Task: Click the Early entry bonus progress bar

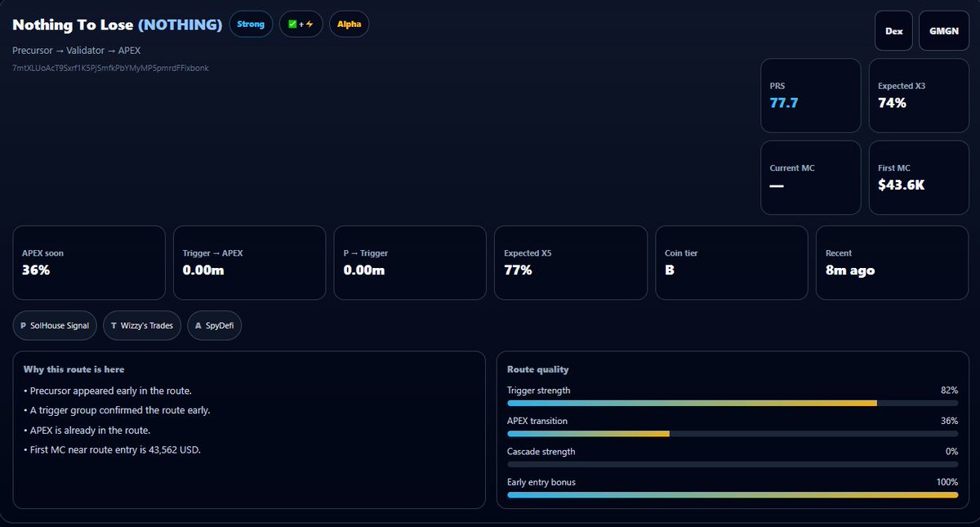Action: tap(733, 494)
